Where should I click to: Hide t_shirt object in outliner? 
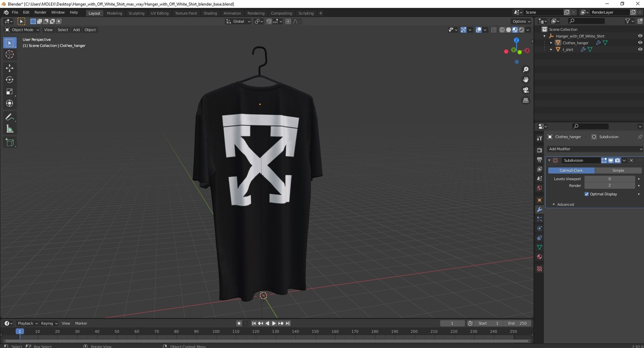coord(640,50)
